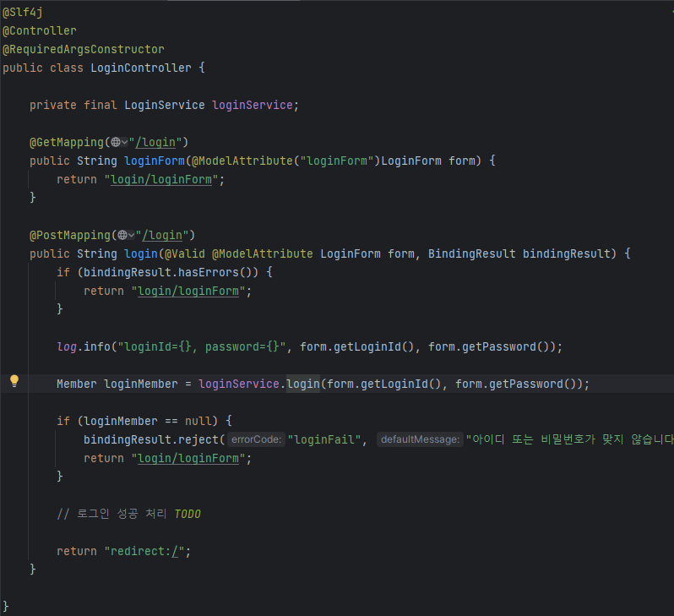Image resolution: width=674 pixels, height=616 pixels.
Task: Click the italic log variable
Action: [x=67, y=346]
